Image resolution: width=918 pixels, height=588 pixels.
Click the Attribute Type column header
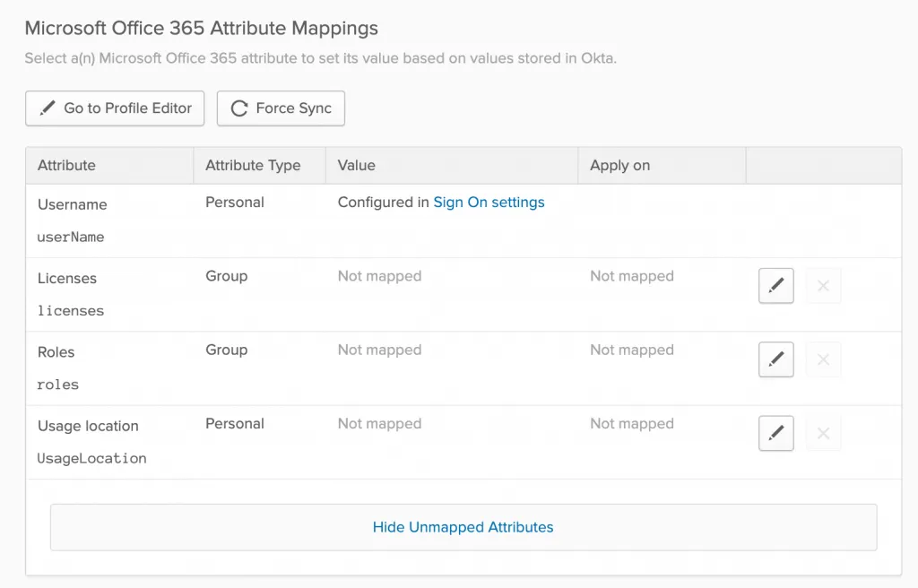pos(253,166)
